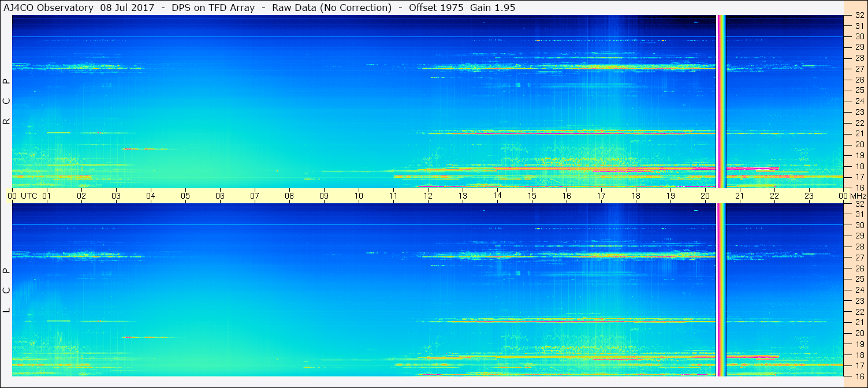868x388 pixels.
Task: Click hour '22' on the UTC time axis
Action: click(x=774, y=196)
